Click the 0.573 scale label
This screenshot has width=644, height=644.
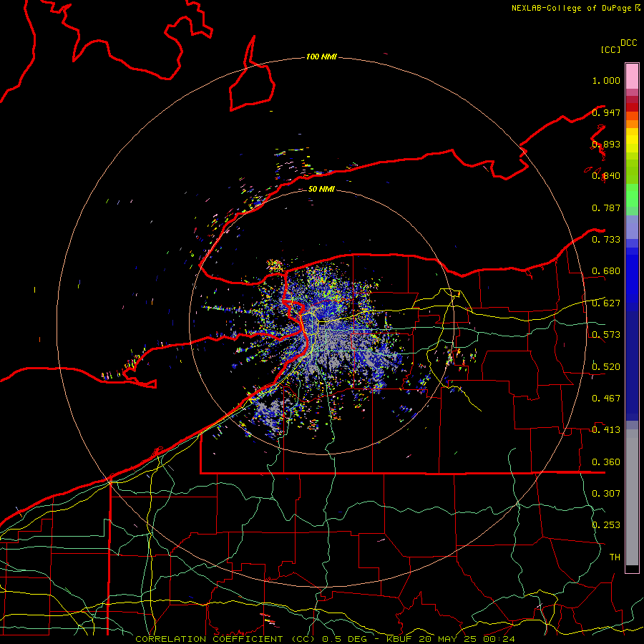pos(606,335)
